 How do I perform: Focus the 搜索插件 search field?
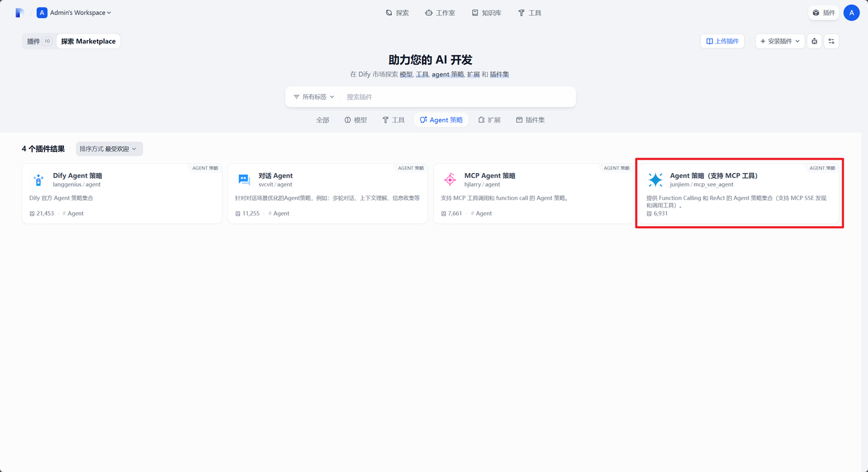click(x=458, y=97)
